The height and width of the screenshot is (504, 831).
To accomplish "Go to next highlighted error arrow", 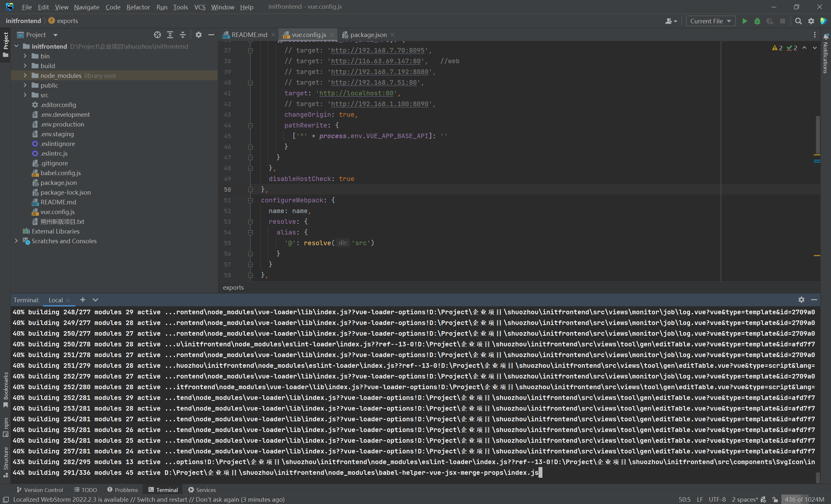I will pos(814,48).
